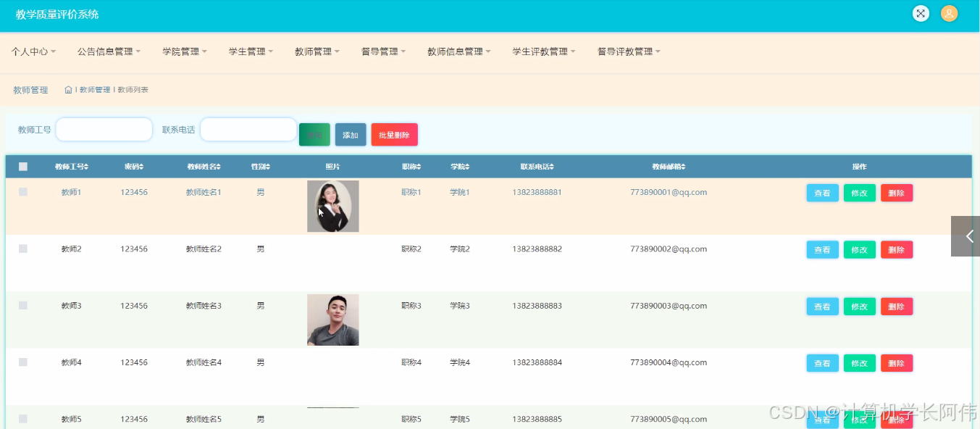Open the 个人中心 dropdown menu
980x429 pixels.
click(x=33, y=51)
